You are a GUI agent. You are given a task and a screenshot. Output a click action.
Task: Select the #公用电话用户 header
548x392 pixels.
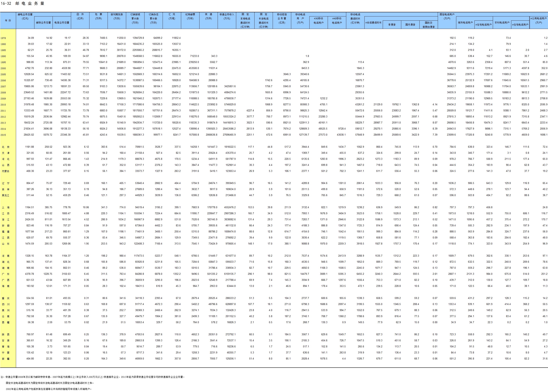coord(539,21)
